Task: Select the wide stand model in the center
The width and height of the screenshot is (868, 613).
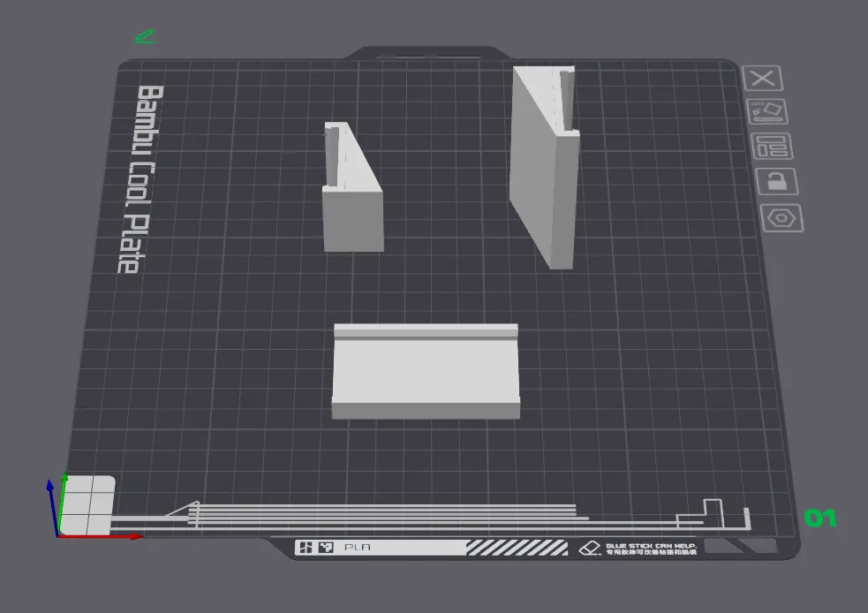Action: [426, 371]
